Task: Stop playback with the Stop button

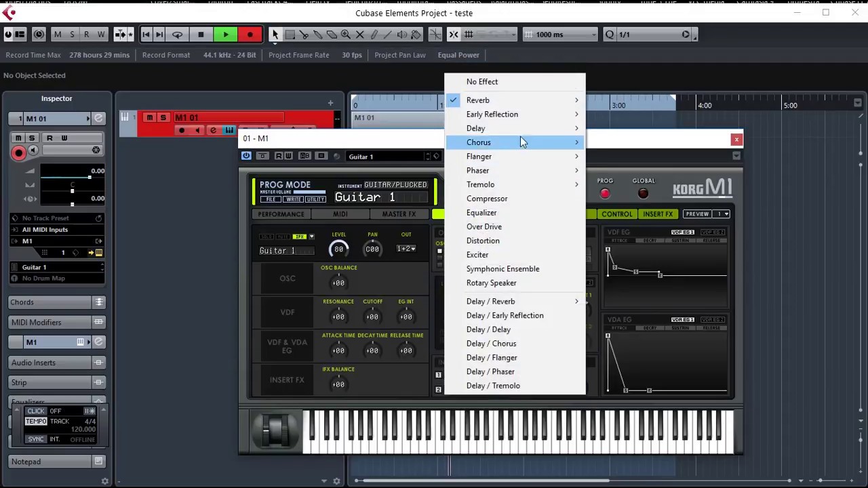Action: pos(201,35)
